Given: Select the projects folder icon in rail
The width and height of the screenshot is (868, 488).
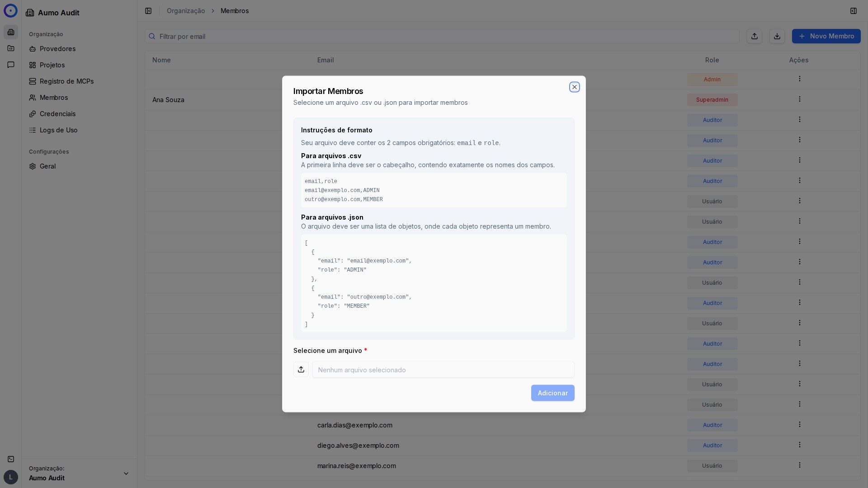Looking at the screenshot, I should click(11, 48).
